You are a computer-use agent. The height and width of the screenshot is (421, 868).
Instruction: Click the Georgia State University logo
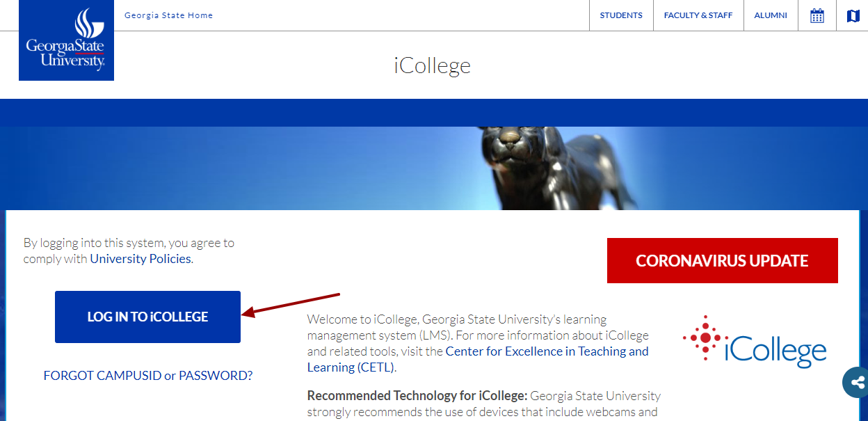pos(66,40)
